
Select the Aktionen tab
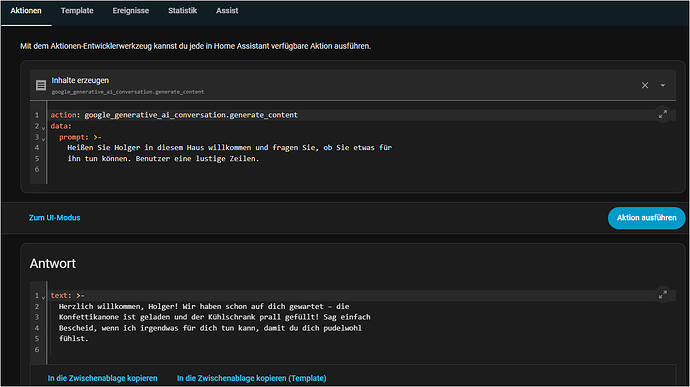click(26, 11)
